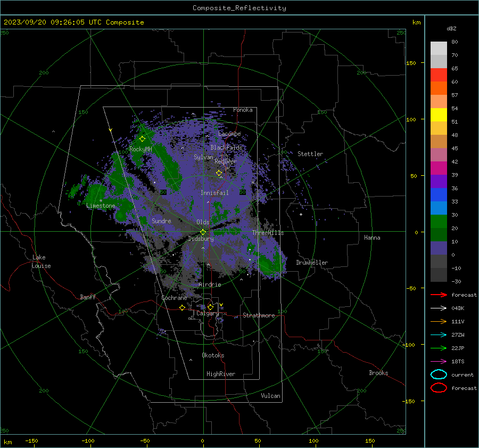The width and height of the screenshot is (479, 448).
Task: Click the Cochrane city label
Action: coord(174,298)
